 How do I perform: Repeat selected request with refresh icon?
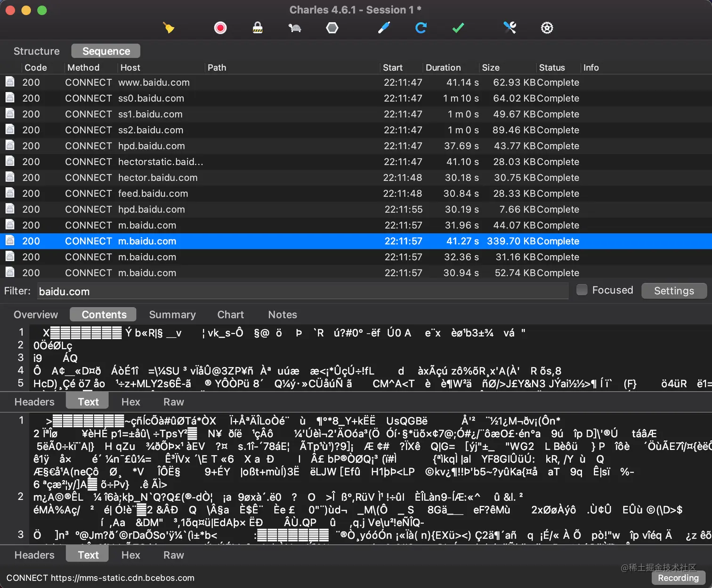coord(421,28)
